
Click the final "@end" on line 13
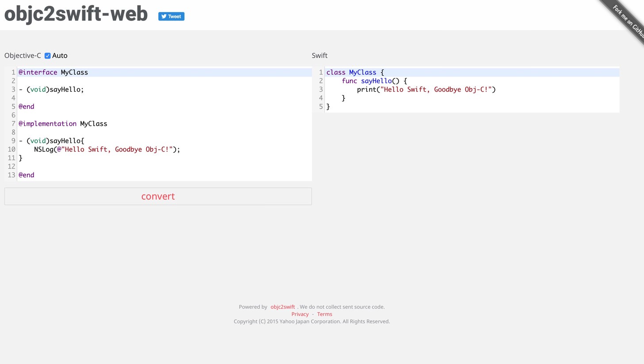point(26,175)
